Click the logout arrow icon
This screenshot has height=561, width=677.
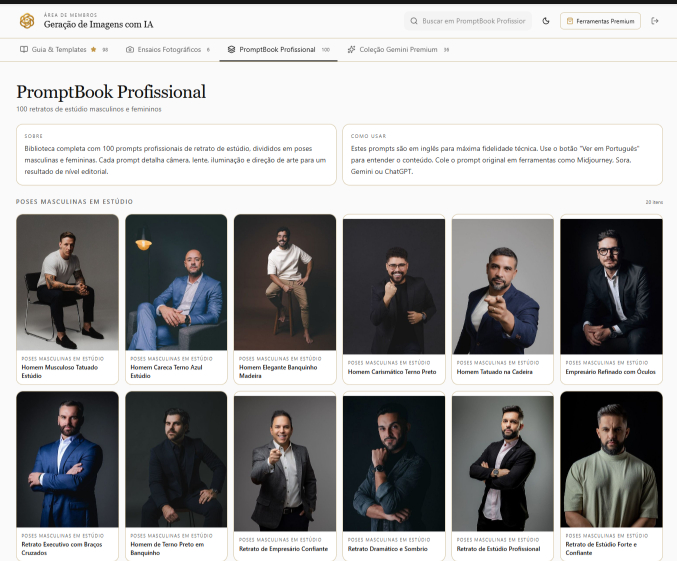coord(655,21)
